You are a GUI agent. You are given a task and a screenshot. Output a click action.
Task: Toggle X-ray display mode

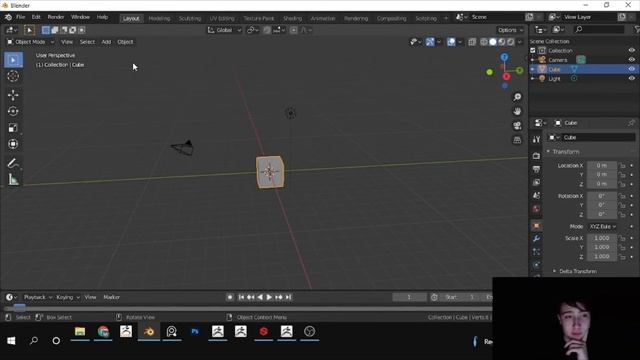click(472, 42)
